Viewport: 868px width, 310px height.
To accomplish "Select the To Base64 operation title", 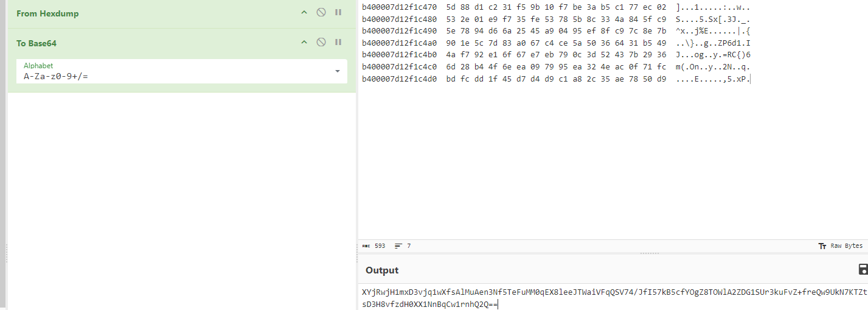I will coord(36,43).
